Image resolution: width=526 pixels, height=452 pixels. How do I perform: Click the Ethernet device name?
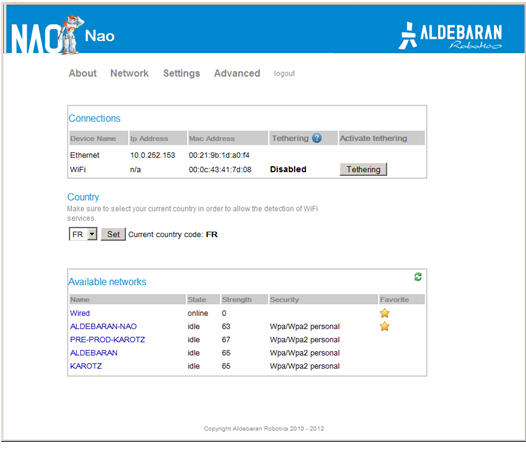point(85,155)
